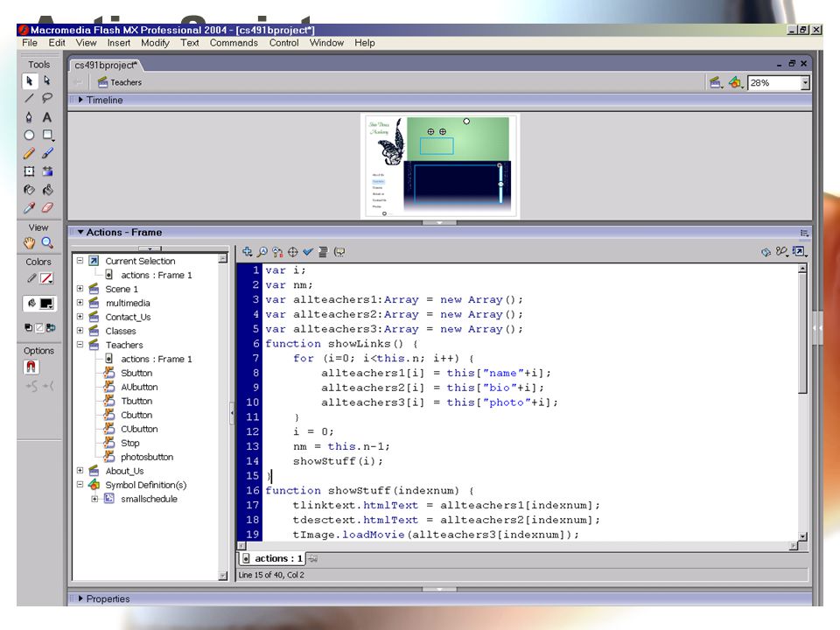Open the Actions panel options menu
This screenshot has height=630, width=840.
click(804, 233)
